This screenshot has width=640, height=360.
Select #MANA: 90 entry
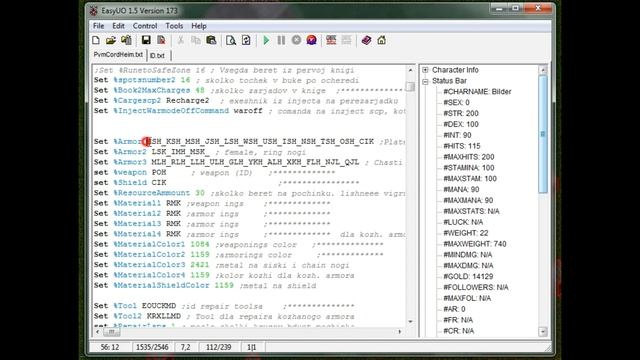click(461, 189)
